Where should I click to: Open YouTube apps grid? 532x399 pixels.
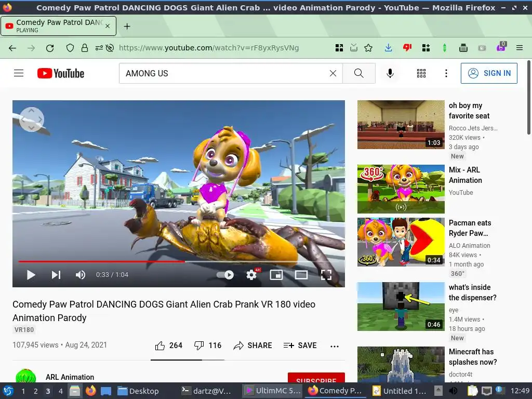[x=421, y=73]
